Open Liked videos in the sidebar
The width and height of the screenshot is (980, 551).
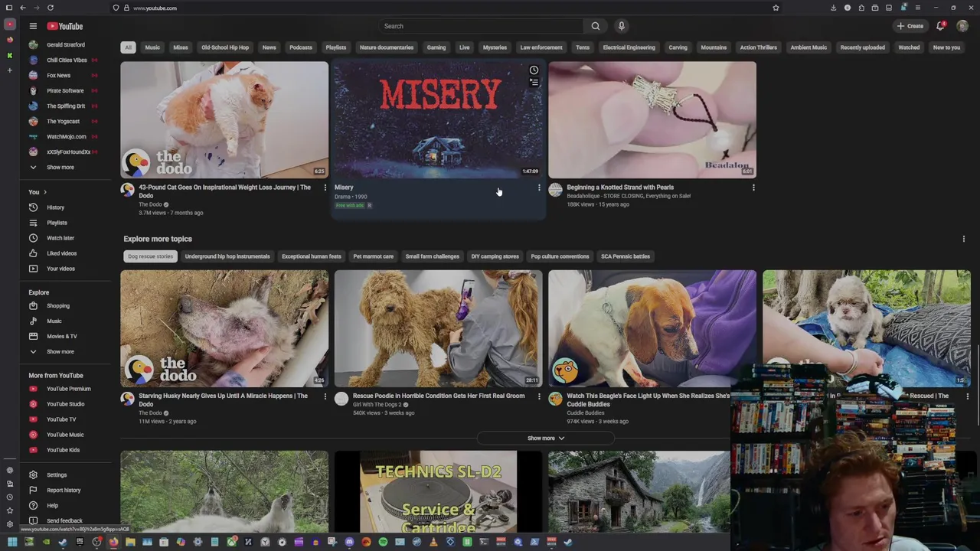pyautogui.click(x=61, y=253)
